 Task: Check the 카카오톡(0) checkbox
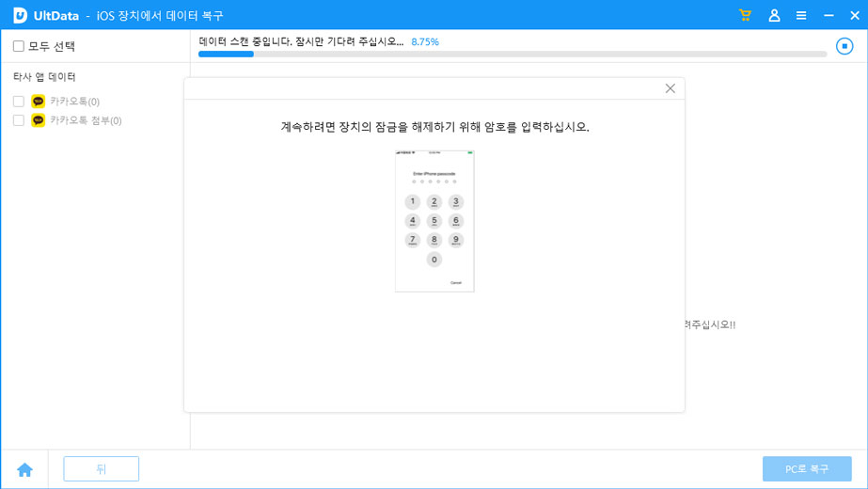(x=19, y=102)
